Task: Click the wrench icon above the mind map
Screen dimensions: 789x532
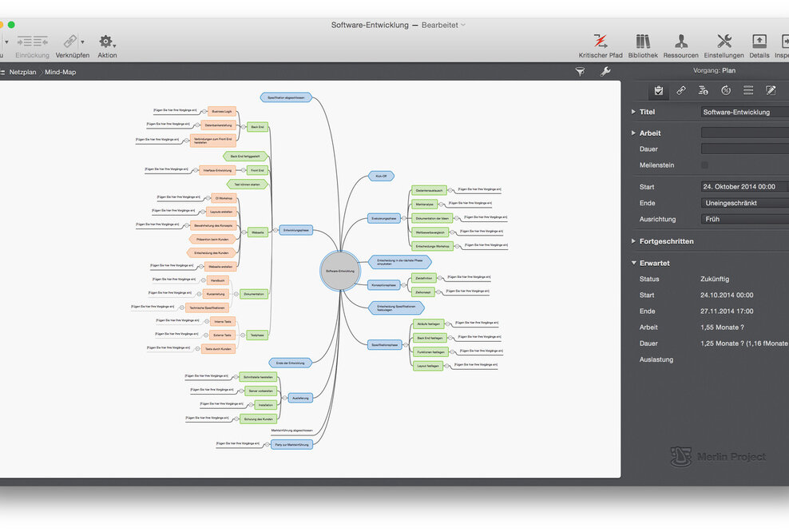Action: tap(605, 72)
